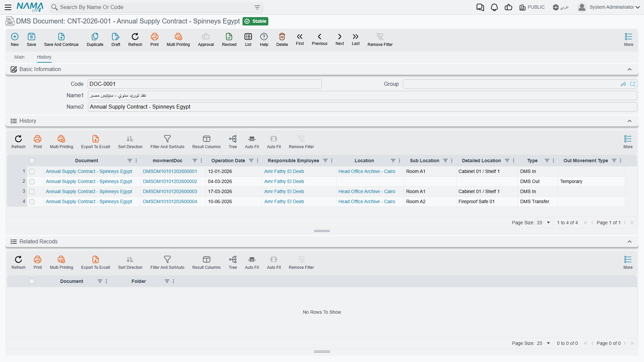Go to Next record
This screenshot has height=362, width=644.
[340, 39]
